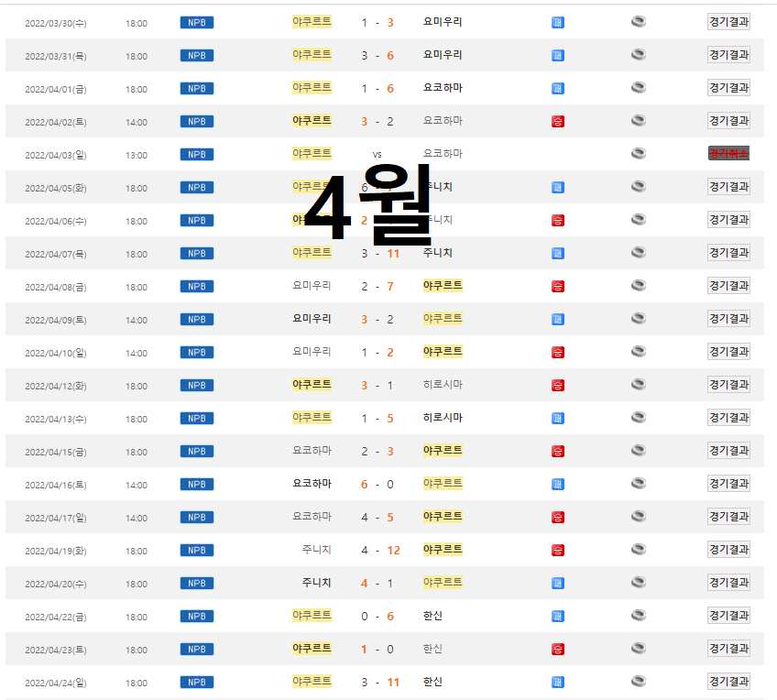Open 경기결과 for the 2022/04/20 game

[x=728, y=583]
